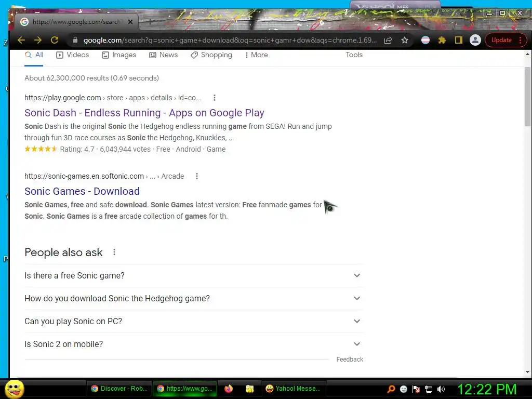Maximize the Chrome window
This screenshot has width=532, height=399.
tap(502, 13)
